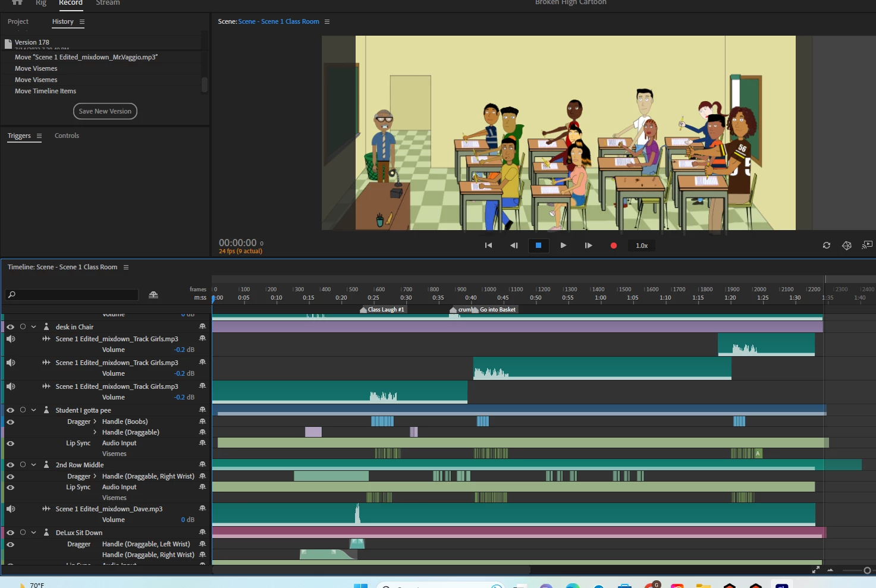Step back one frame
Viewport: 876px width, 588px height.
click(514, 246)
